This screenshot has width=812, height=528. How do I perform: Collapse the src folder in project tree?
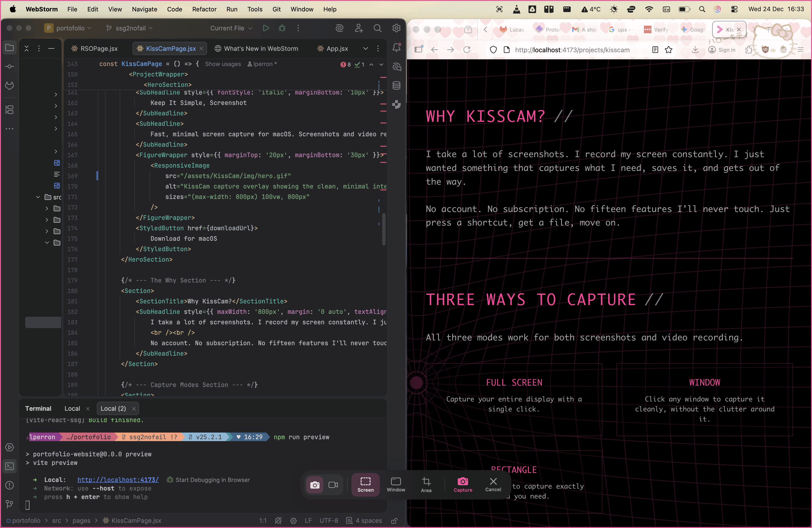pos(38,197)
